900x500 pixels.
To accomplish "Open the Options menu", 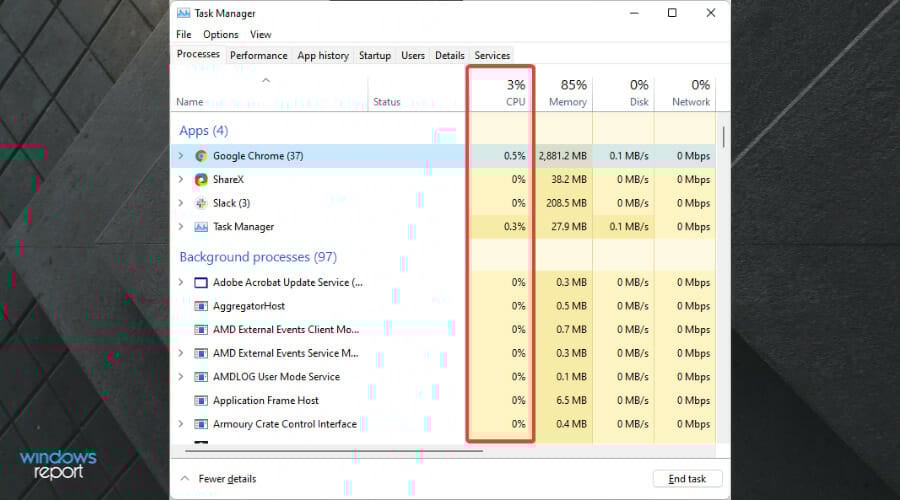I will (x=220, y=34).
